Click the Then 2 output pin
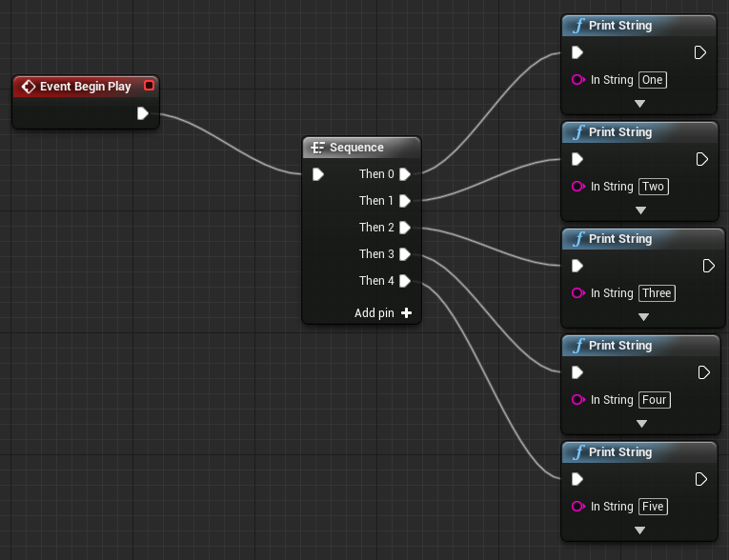The image size is (729, 560). 405,228
